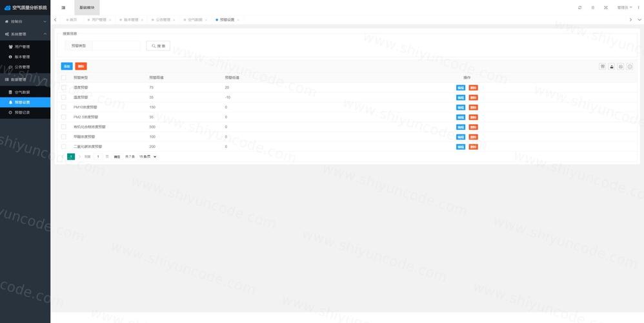Switch to the 空气数据 tab

[x=195, y=20]
